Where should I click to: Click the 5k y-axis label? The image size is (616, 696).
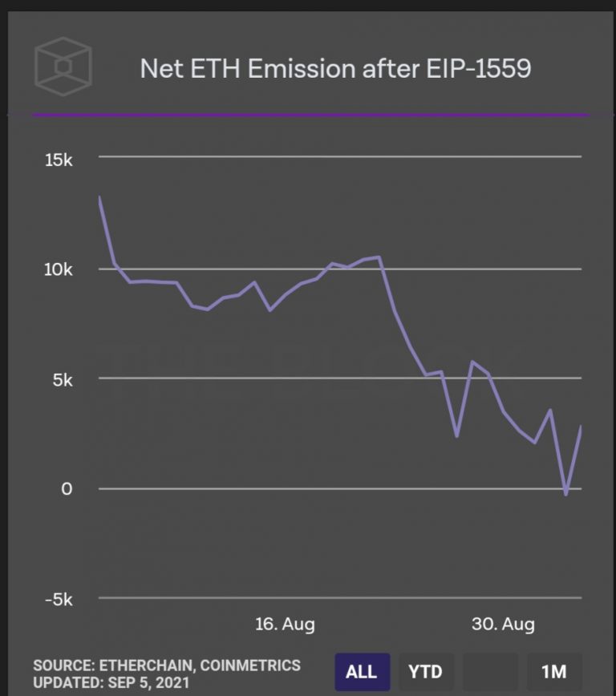point(63,379)
